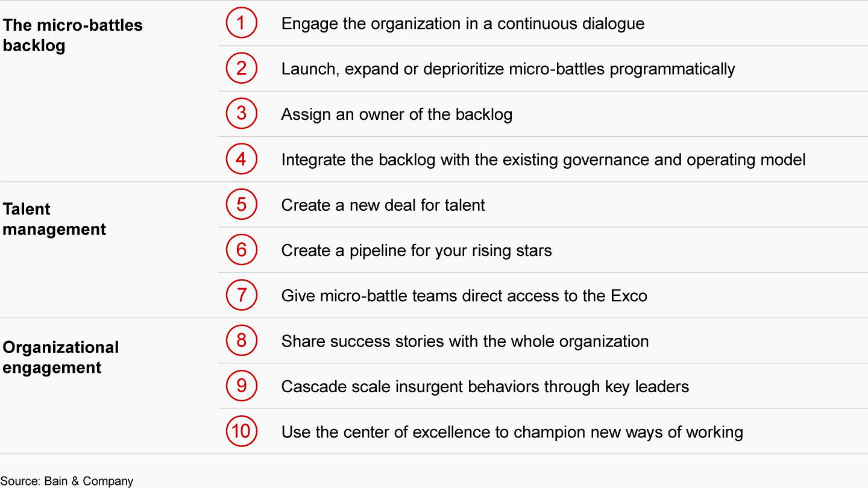Click the circled number 3 icon
This screenshot has width=868, height=488.
tap(242, 114)
